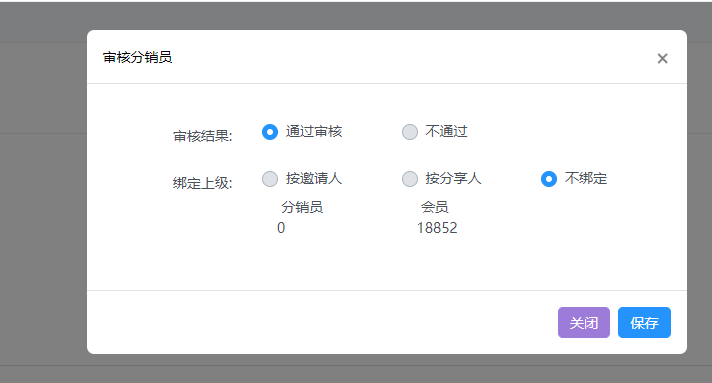The width and height of the screenshot is (712, 383).
Task: Click the 通过审核 label text
Action: tap(314, 132)
